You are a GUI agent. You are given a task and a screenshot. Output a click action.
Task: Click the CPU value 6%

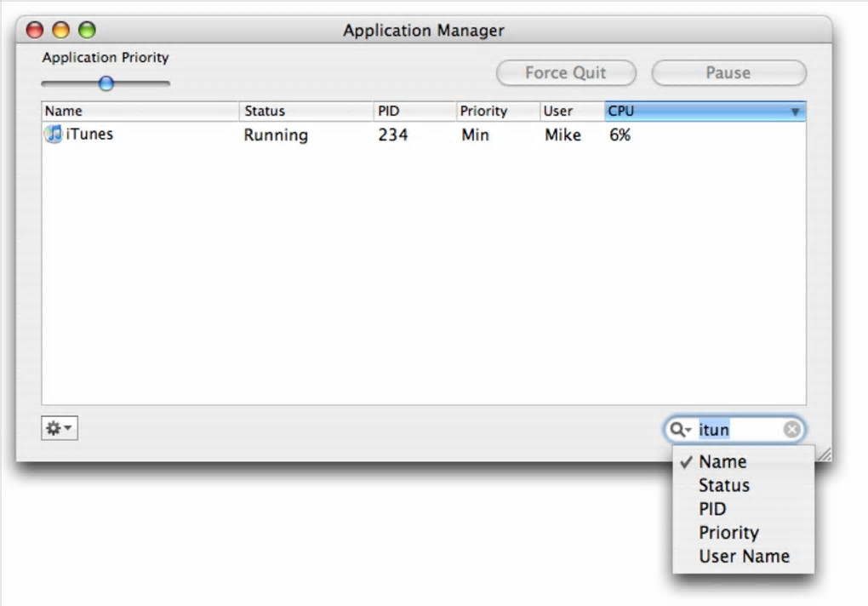pos(620,135)
